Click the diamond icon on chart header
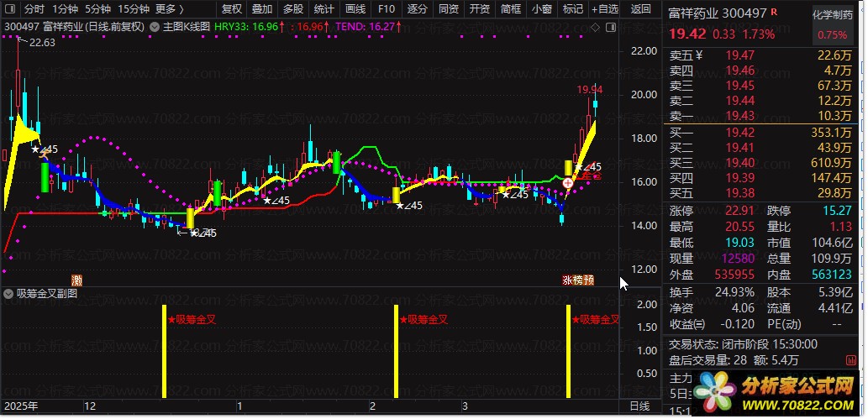Viewport: 868px width, 419px height. click(x=596, y=27)
